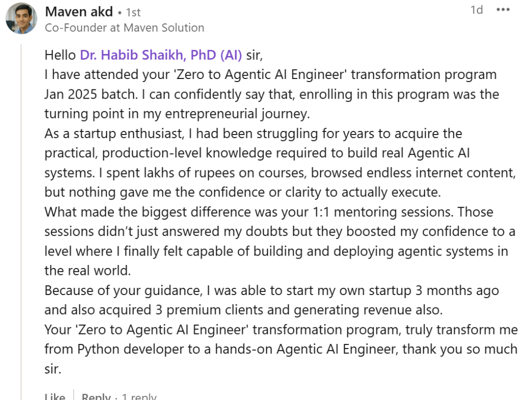Click the Co-Founder at Maven Solution headline
The width and height of the screenshot is (532, 400).
(125, 28)
